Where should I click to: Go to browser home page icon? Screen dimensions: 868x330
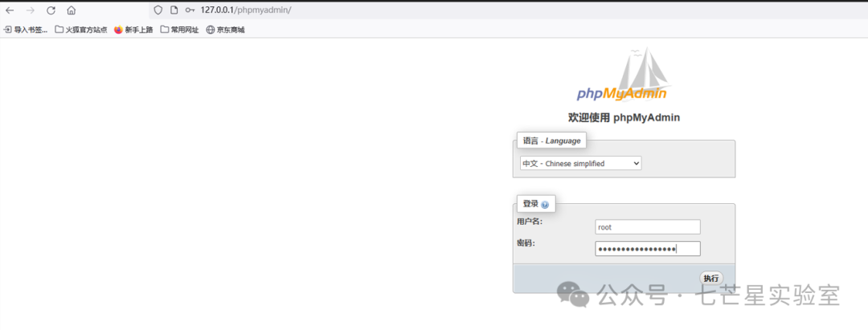[x=72, y=10]
